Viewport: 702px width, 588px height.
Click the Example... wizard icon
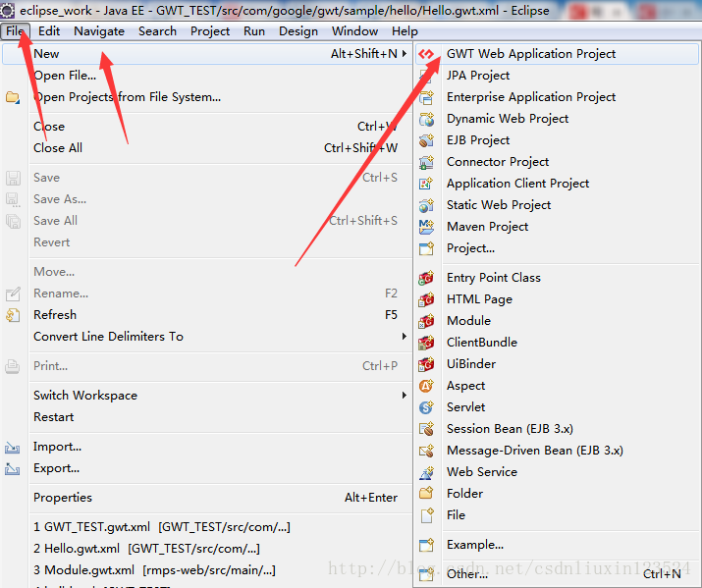pos(426,545)
